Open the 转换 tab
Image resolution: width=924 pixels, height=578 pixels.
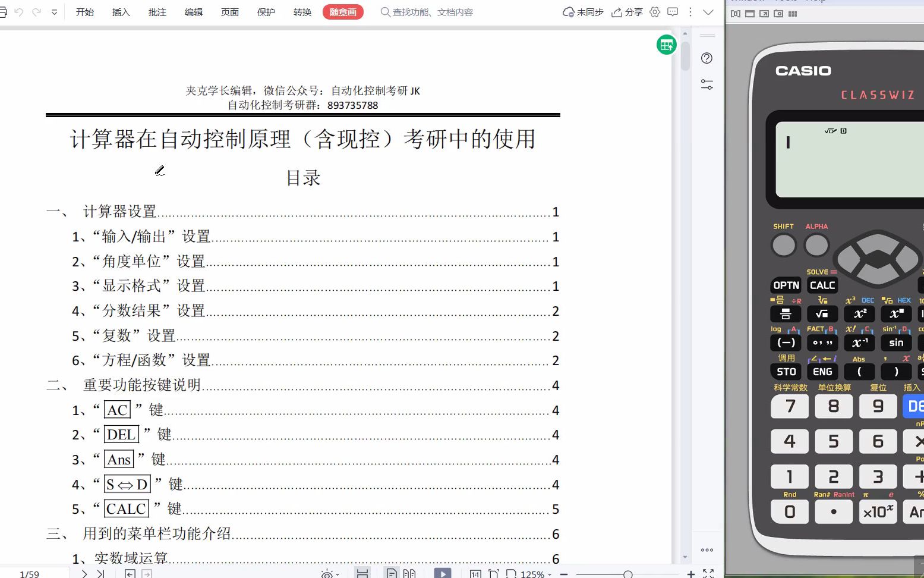[302, 12]
